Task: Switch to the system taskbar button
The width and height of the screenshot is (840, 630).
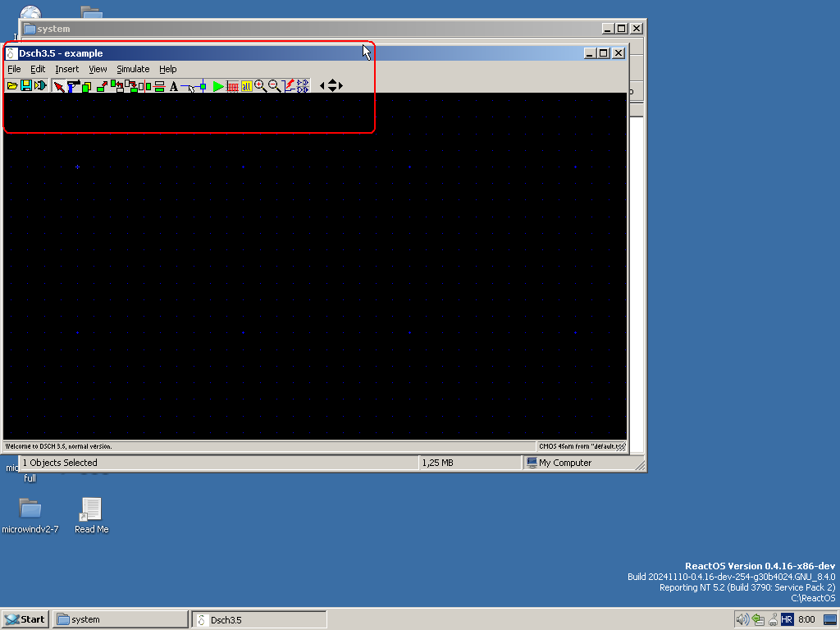Action: click(121, 619)
